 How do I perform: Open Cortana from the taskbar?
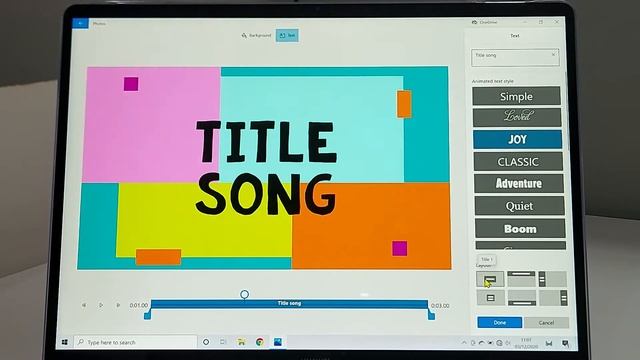point(206,342)
